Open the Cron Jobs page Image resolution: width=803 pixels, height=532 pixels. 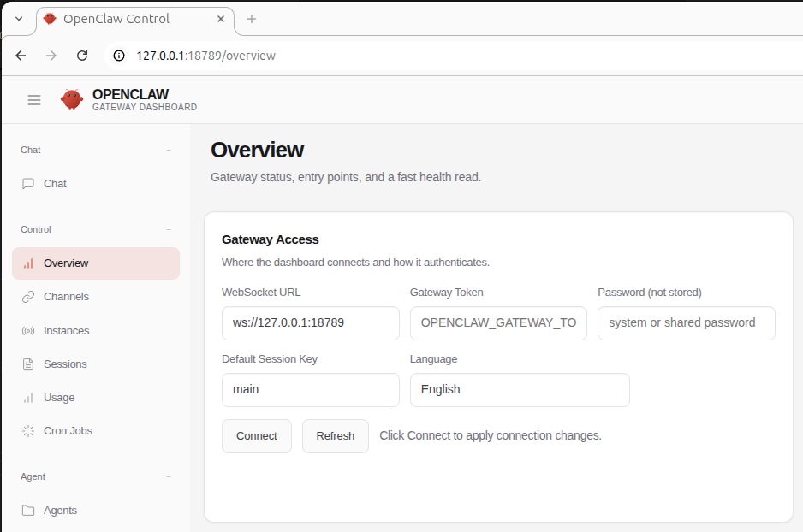tap(96, 431)
